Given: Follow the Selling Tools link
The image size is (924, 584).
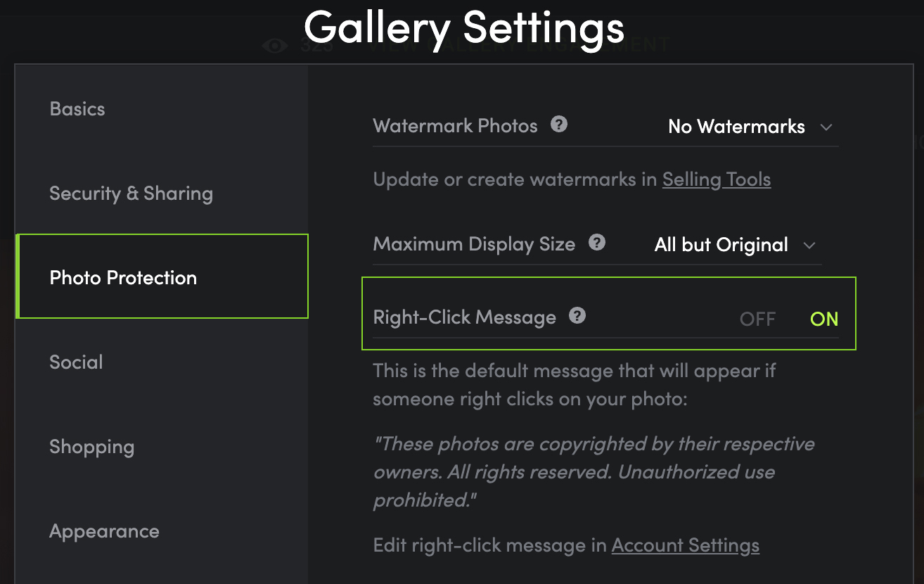Looking at the screenshot, I should click(717, 179).
